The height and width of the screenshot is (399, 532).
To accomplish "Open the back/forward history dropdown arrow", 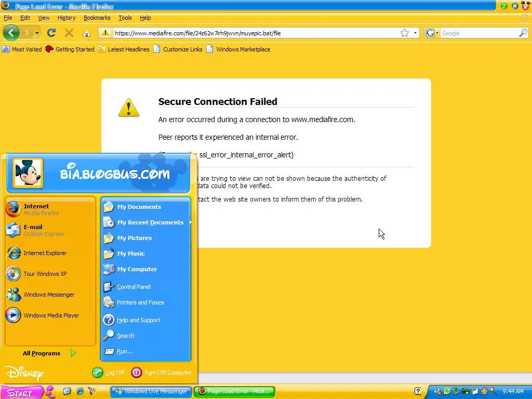I will (37, 33).
